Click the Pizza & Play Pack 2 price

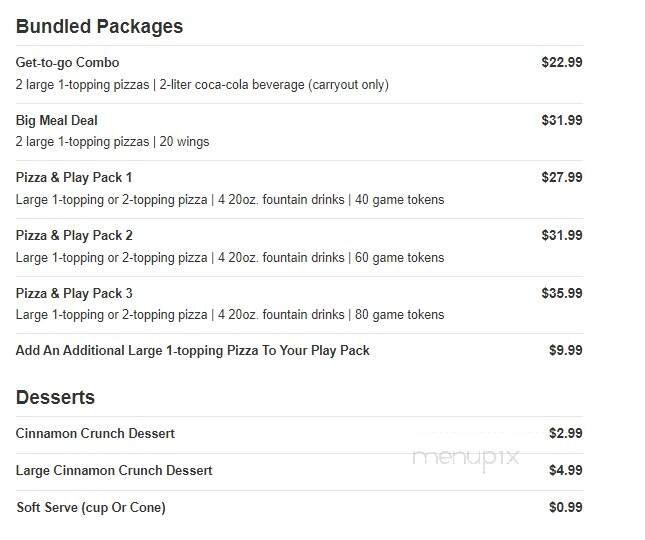(561, 235)
